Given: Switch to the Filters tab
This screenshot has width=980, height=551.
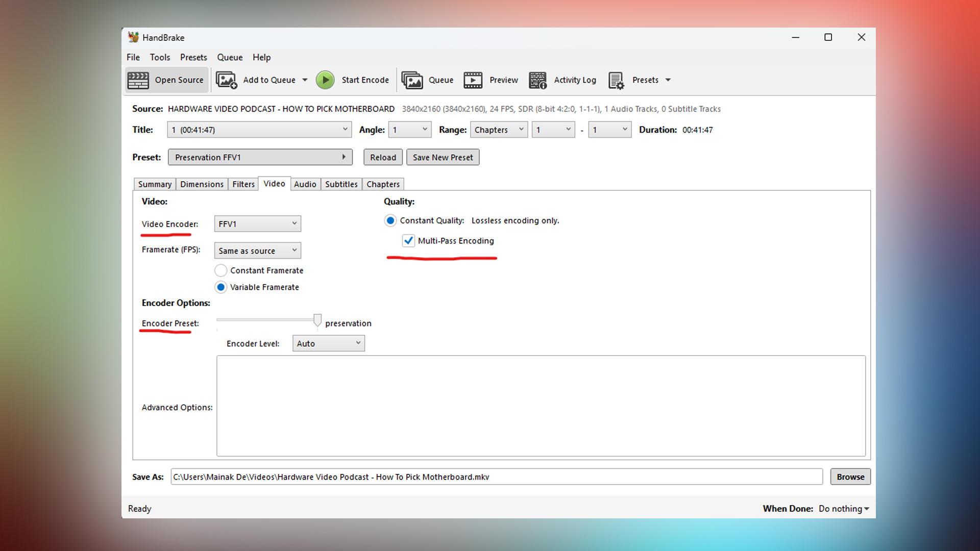Looking at the screenshot, I should (x=243, y=184).
